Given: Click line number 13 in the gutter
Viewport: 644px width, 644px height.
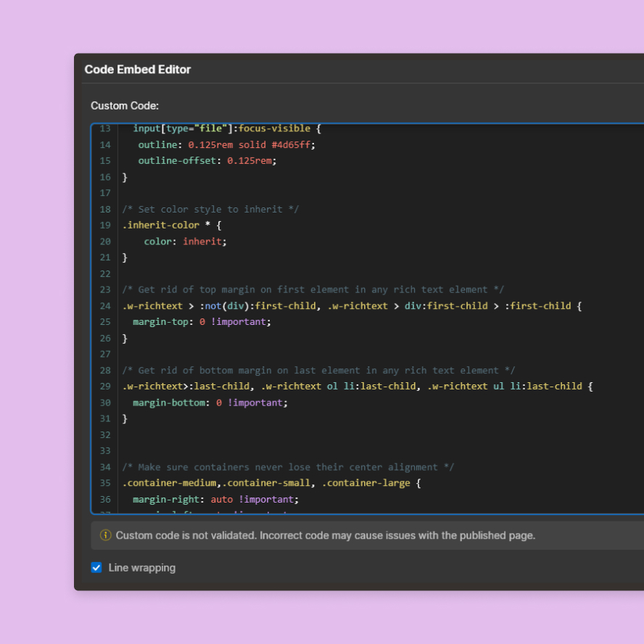Looking at the screenshot, I should point(105,128).
